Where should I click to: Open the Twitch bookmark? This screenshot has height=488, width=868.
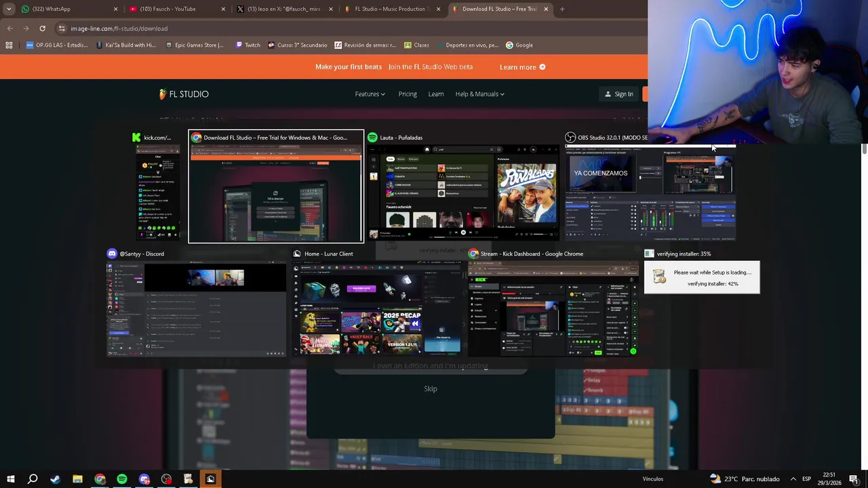[x=248, y=45]
